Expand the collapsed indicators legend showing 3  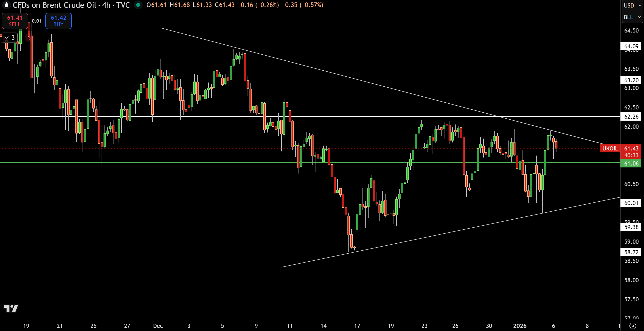coord(10,38)
